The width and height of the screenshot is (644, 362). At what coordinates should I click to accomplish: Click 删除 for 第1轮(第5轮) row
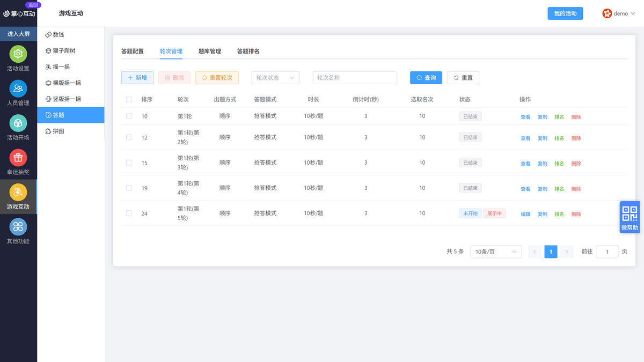(x=576, y=214)
